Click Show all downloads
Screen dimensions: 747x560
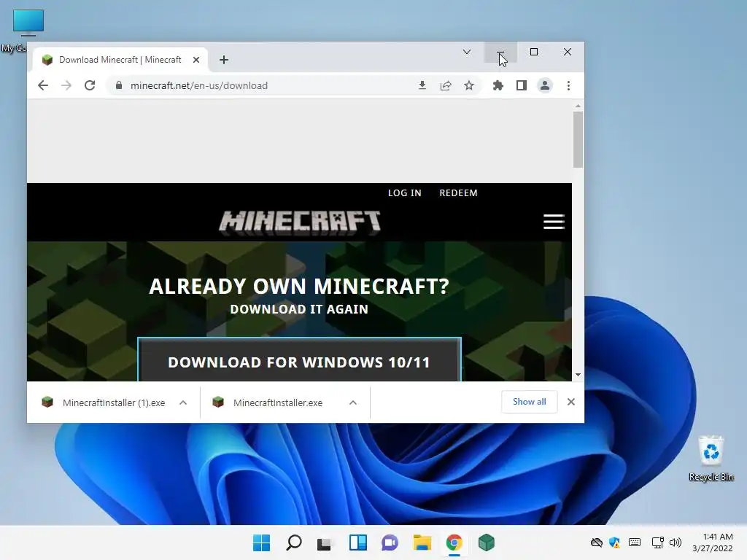coord(530,402)
